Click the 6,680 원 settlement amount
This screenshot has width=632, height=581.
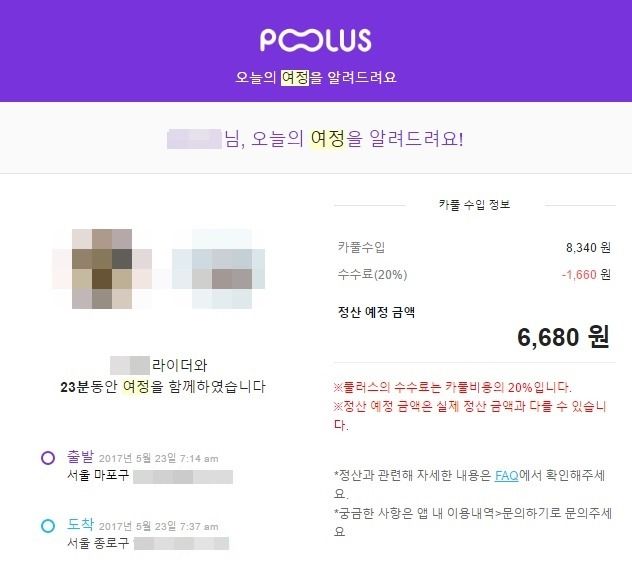click(x=563, y=337)
